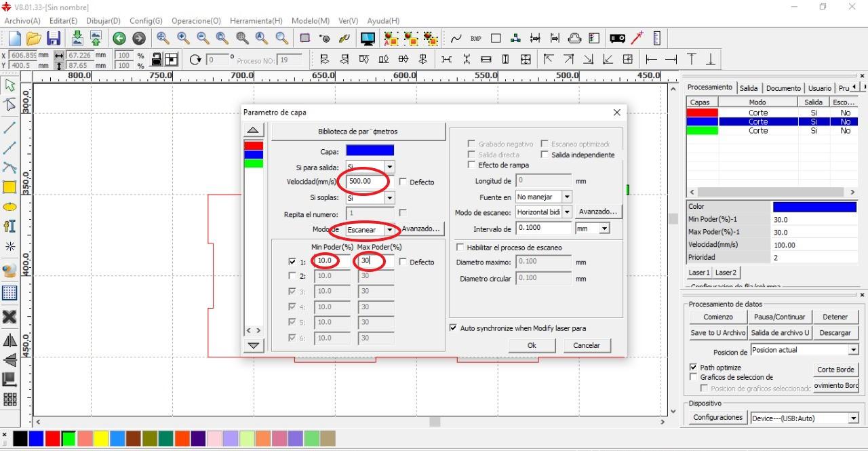Image resolution: width=868 pixels, height=451 pixels.
Task: Select the yellow ellipse draw tool
Action: pos(9,207)
